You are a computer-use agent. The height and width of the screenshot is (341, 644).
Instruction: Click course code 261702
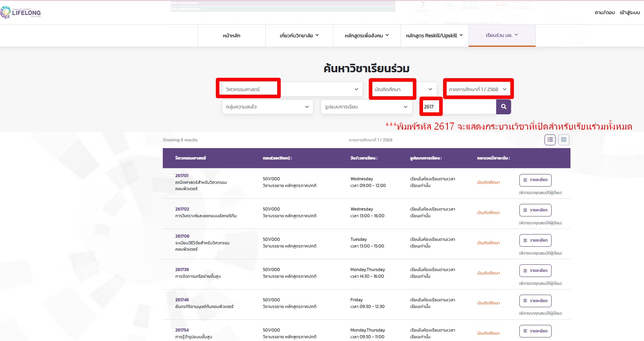tap(182, 209)
